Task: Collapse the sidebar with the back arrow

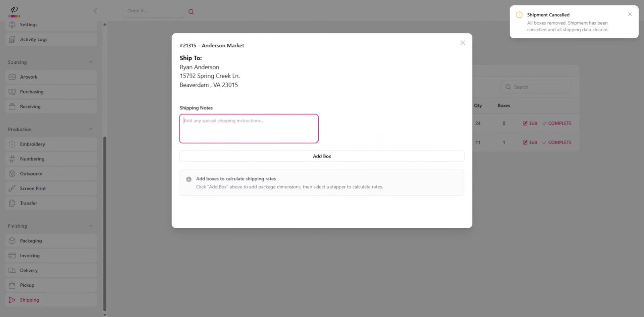Action: pyautogui.click(x=95, y=11)
